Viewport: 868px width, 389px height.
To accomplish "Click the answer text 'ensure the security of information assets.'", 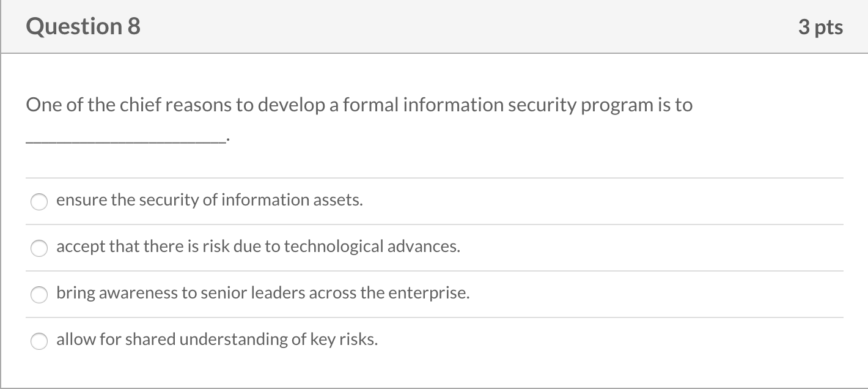I will click(209, 200).
